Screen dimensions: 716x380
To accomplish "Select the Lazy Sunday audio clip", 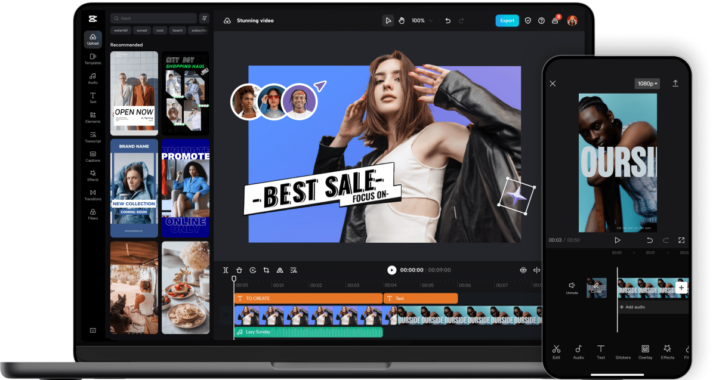I will (308, 332).
